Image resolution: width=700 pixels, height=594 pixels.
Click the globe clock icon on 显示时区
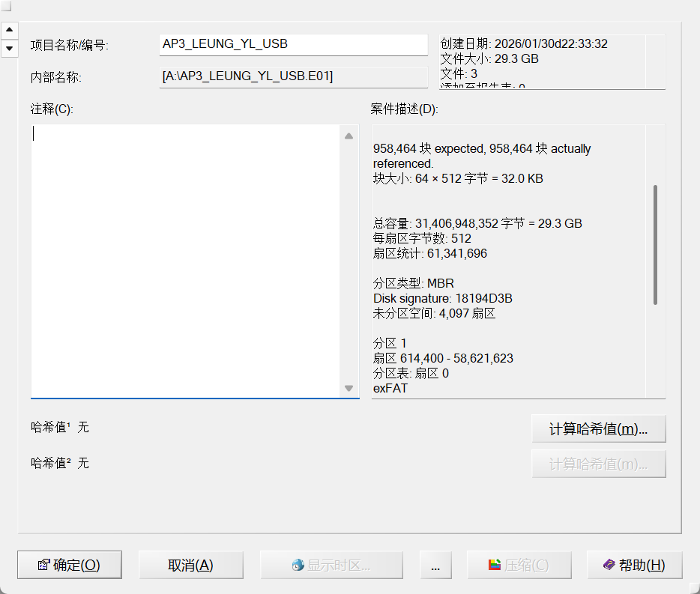(298, 565)
